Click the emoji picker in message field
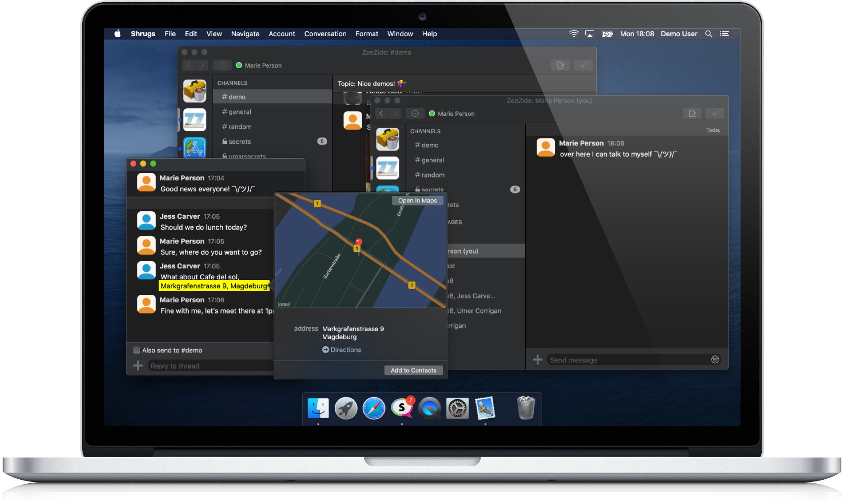This screenshot has height=504, width=844. (x=715, y=359)
